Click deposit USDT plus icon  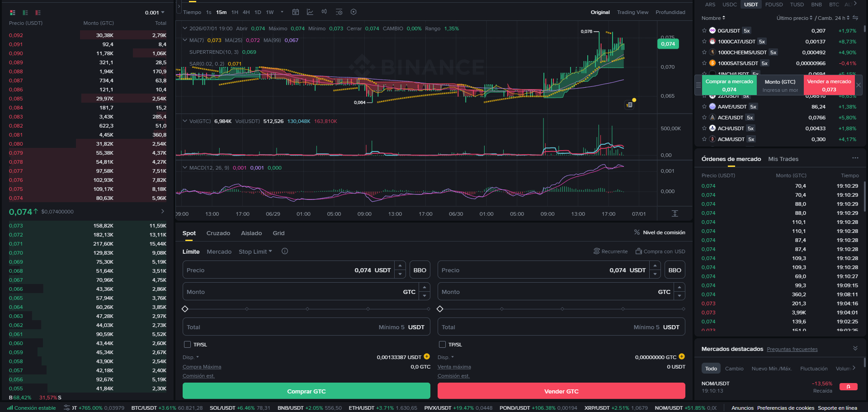[x=427, y=357]
